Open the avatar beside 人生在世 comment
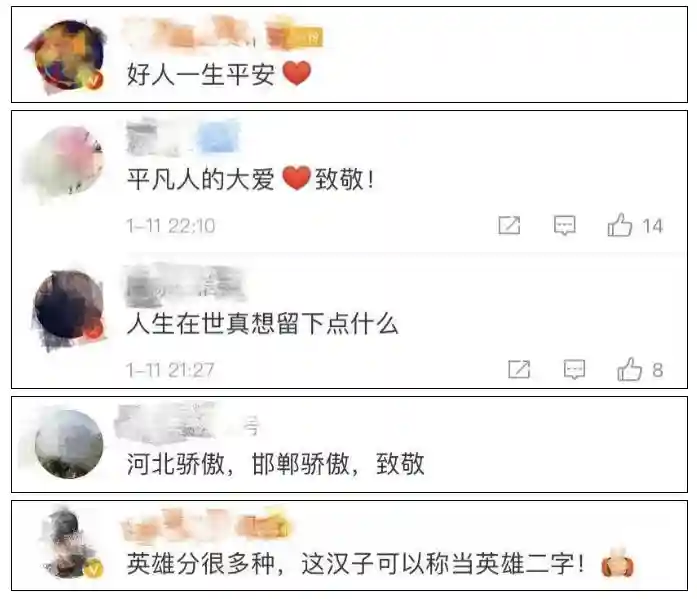697x599 pixels. pyautogui.click(x=69, y=306)
